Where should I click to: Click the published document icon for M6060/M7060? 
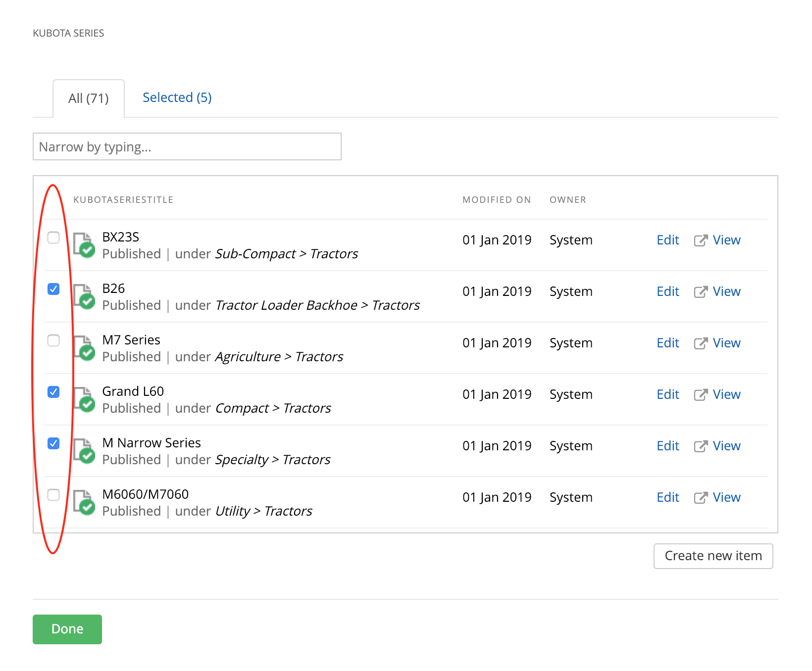coord(84,502)
